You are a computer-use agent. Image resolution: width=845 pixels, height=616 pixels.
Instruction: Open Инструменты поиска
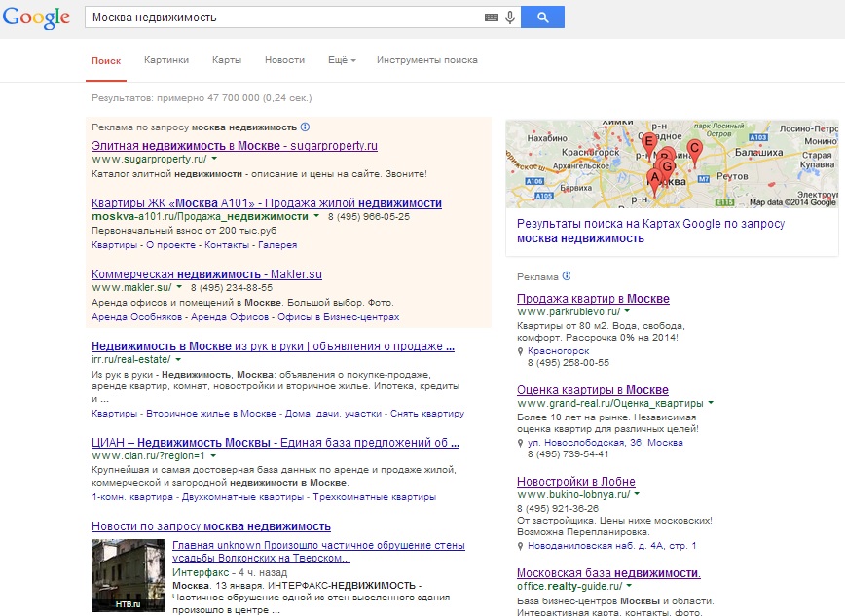point(426,60)
